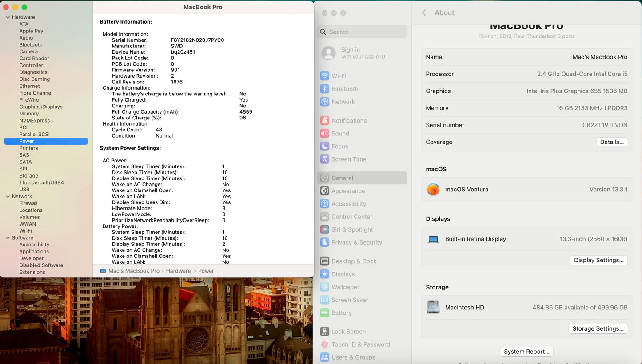Image resolution: width=642 pixels, height=364 pixels.
Task: Open the System Report button
Action: point(526,352)
